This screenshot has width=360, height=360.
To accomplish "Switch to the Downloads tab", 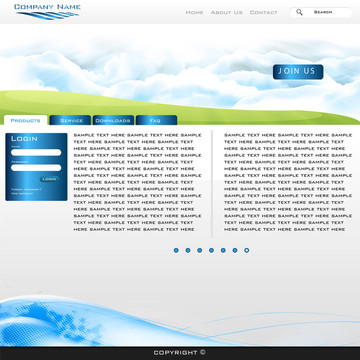I will (113, 120).
